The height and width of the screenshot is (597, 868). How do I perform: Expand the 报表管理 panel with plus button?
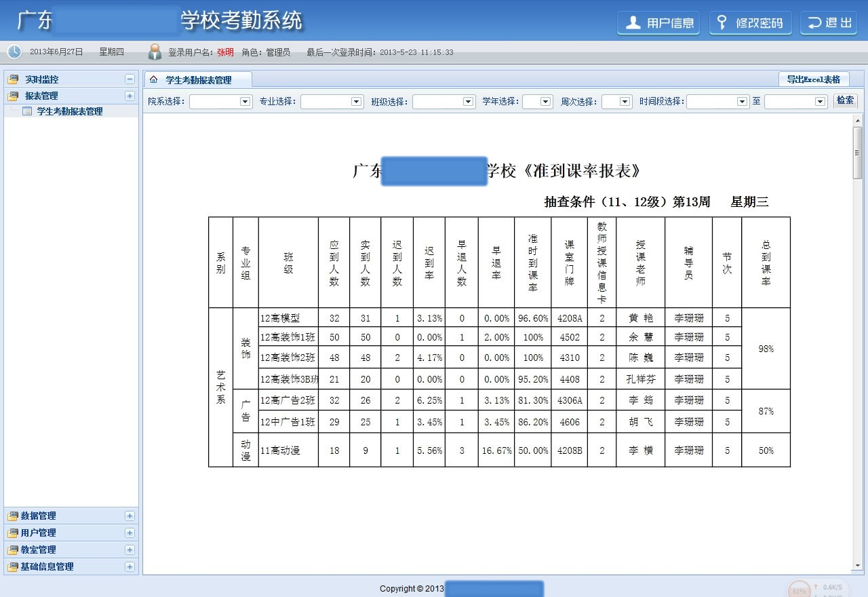coord(130,96)
